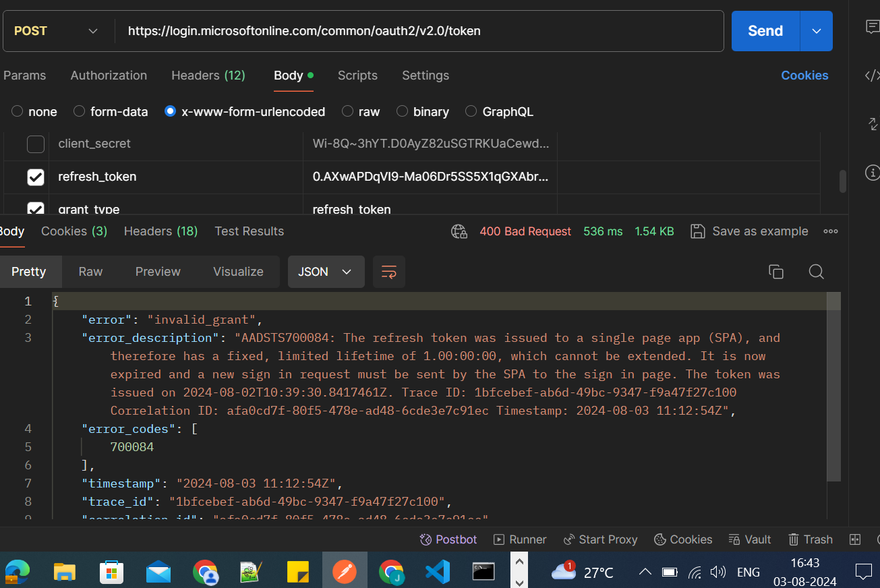Open Postbot in the status bar
This screenshot has height=588, width=880.
click(x=448, y=539)
